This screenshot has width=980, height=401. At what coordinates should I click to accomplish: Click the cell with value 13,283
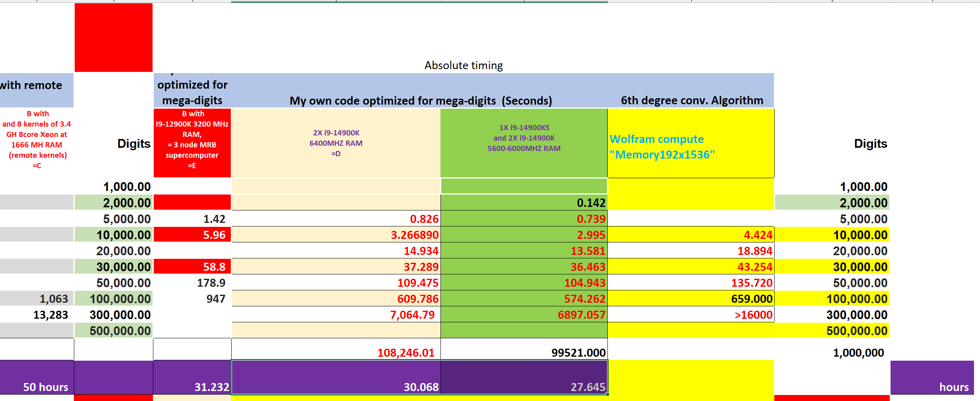(37, 314)
